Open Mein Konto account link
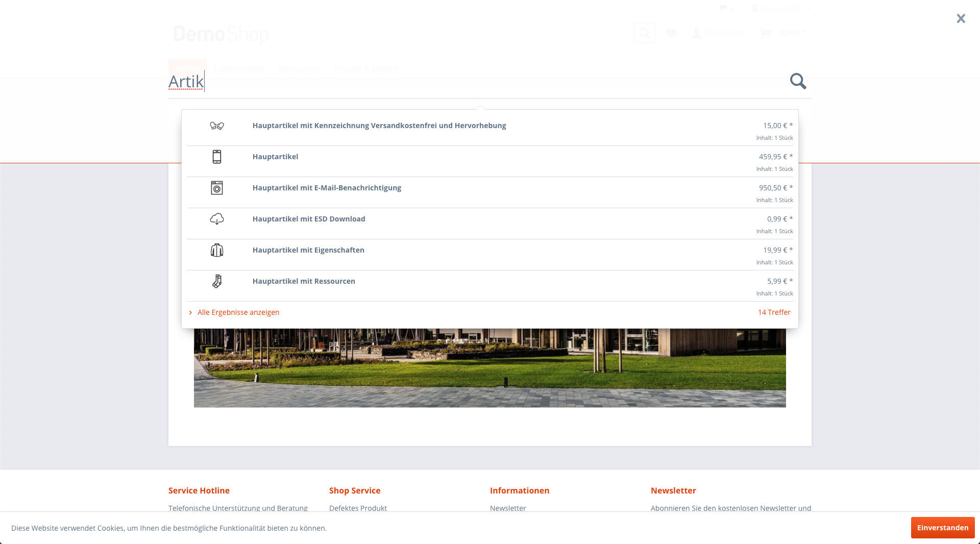 pos(717,33)
